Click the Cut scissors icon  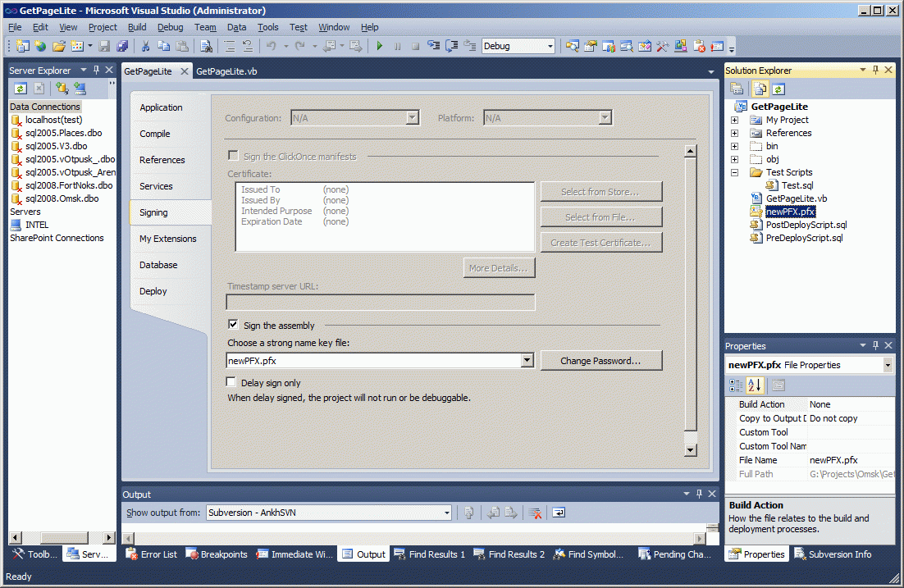[x=146, y=46]
